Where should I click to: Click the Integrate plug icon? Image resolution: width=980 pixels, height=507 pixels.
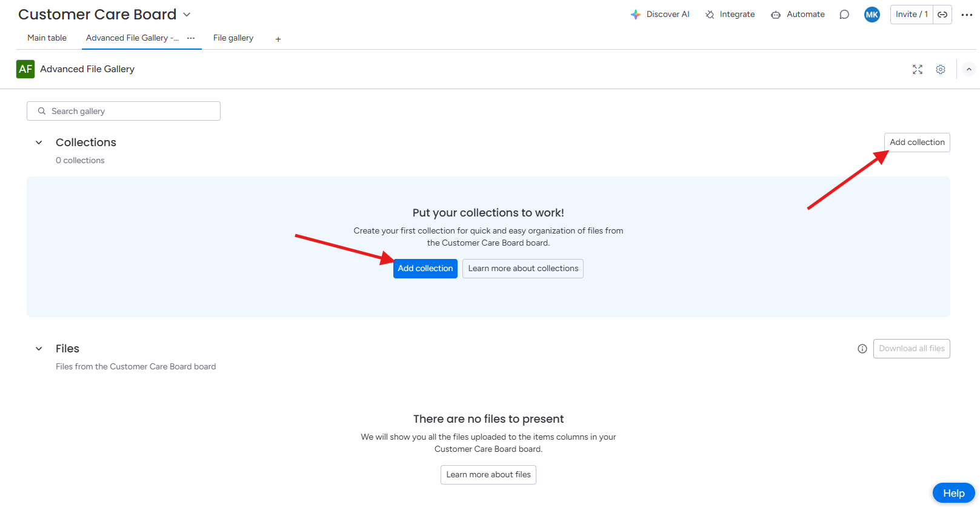tap(710, 15)
